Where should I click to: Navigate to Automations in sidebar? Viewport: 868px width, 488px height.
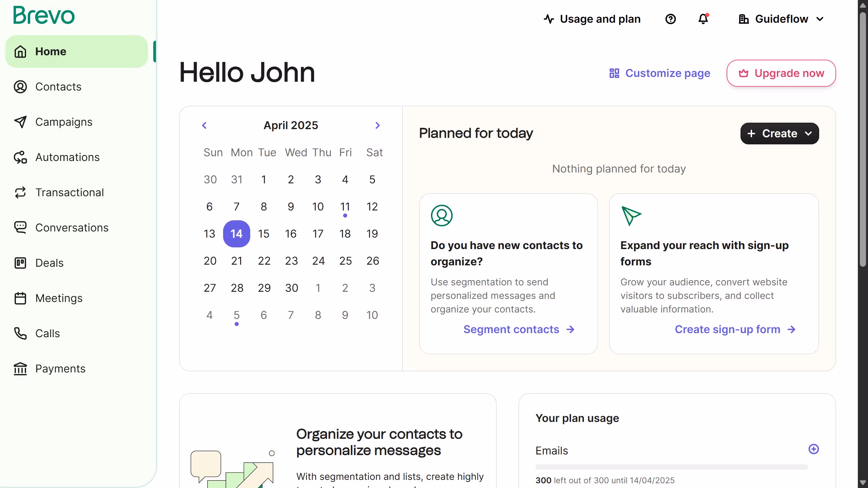(67, 157)
